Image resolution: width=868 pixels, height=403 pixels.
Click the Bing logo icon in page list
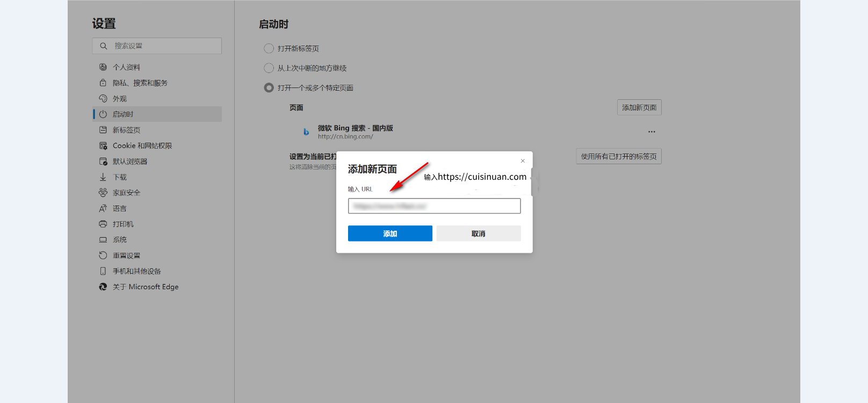306,132
